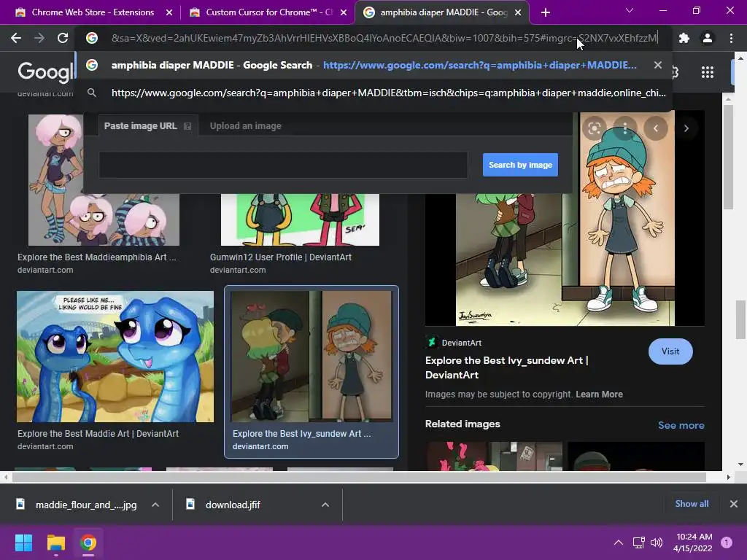
Task: Click the horizontal scrollbar at page bottom
Action: click(359, 477)
